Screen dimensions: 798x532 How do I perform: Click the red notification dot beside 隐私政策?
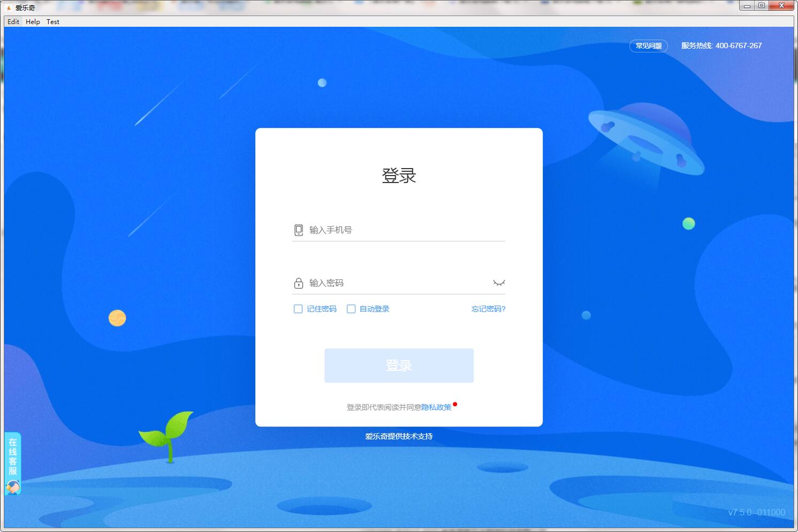tap(455, 403)
